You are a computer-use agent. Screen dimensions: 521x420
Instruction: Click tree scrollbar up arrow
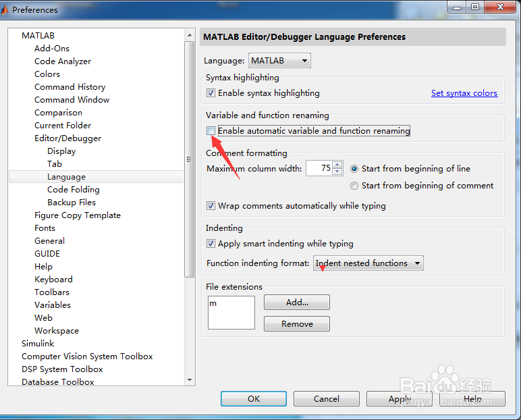point(190,35)
